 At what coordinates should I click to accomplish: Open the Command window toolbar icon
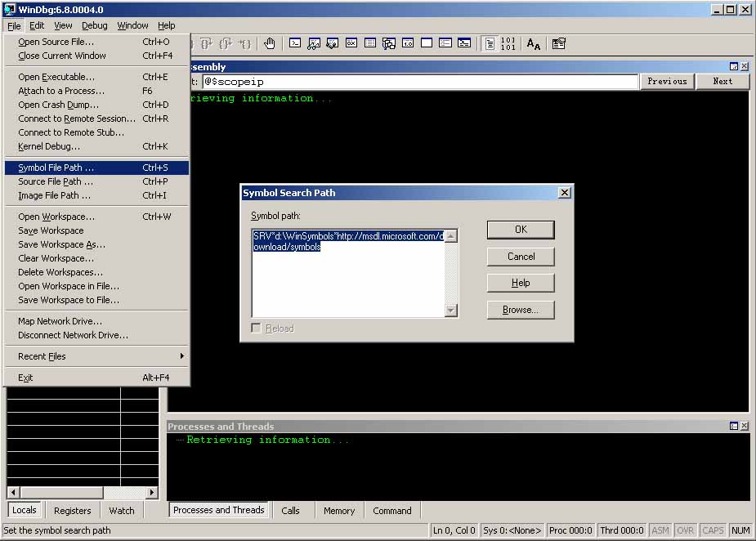pyautogui.click(x=295, y=43)
